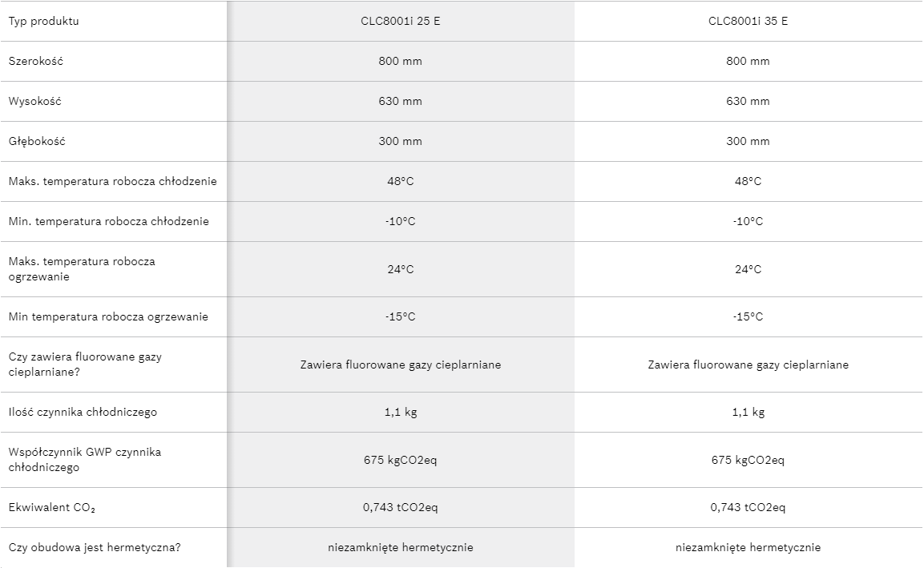924x568 pixels.
Task: Click the Typ produktu row label
Action: tap(43, 21)
